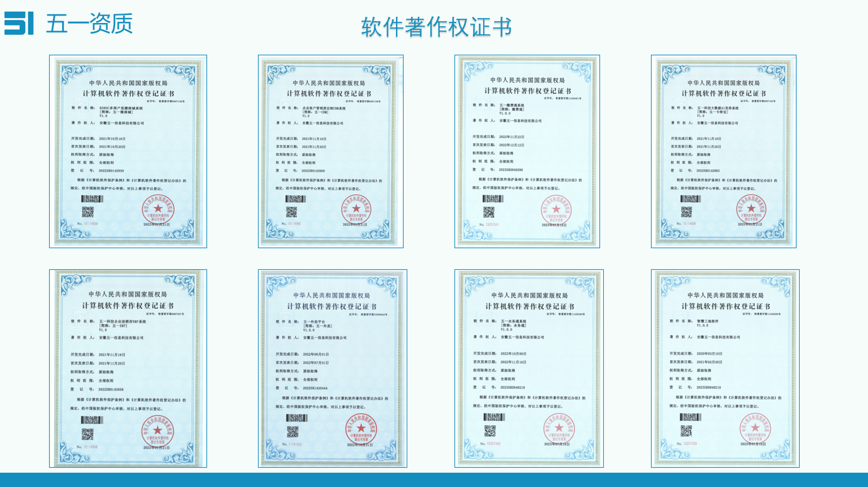Image resolution: width=868 pixels, height=487 pixels.
Task: Open the 五一ERP 进销存 certificate
Action: point(128,368)
